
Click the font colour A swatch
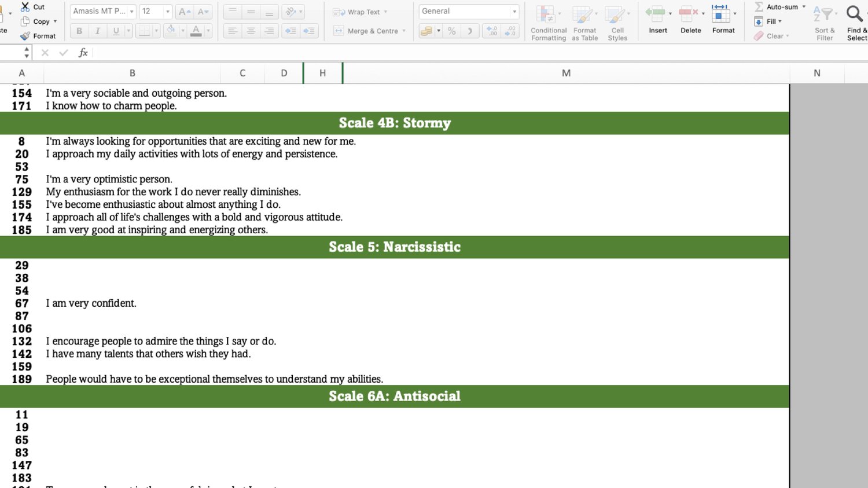coord(196,31)
